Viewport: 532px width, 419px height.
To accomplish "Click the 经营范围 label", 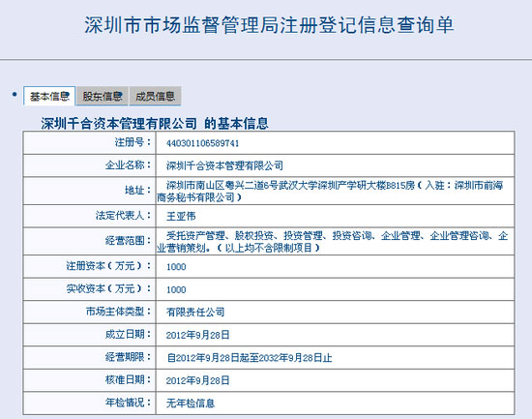I will pos(128,241).
